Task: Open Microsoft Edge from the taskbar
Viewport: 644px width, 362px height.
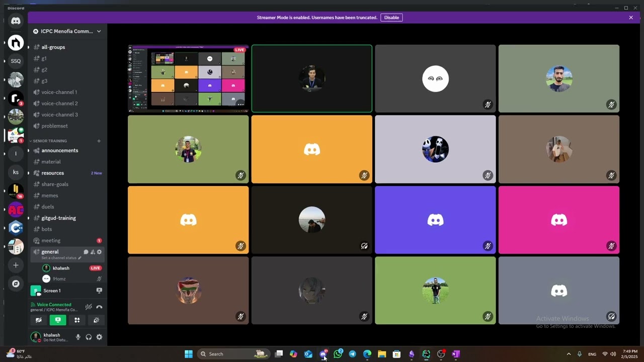Action: coord(367,354)
